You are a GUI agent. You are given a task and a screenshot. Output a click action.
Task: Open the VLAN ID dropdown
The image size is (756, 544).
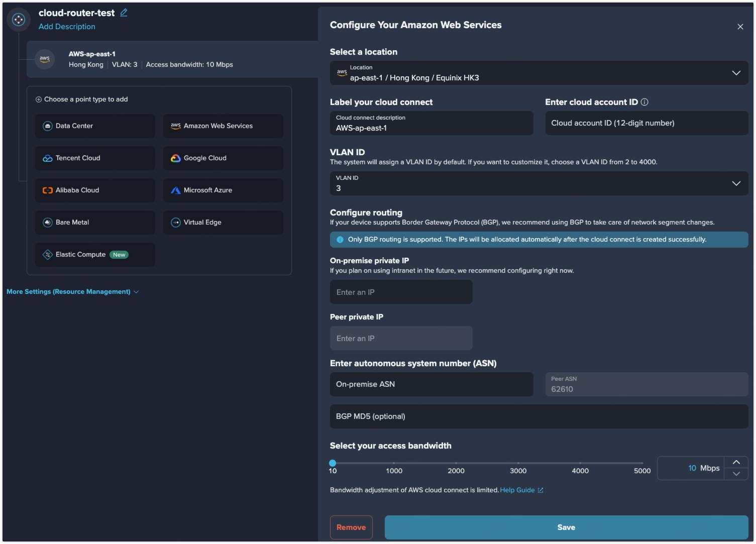pos(539,183)
